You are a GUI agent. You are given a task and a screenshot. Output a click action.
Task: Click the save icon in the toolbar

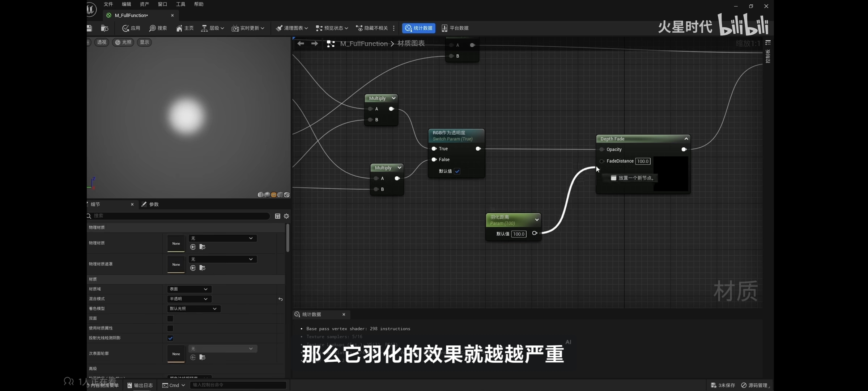click(x=89, y=28)
